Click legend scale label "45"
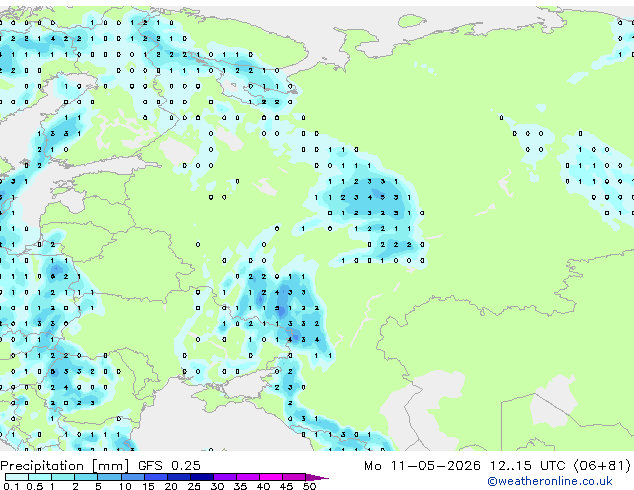This screenshot has height=490, width=634. [287, 486]
